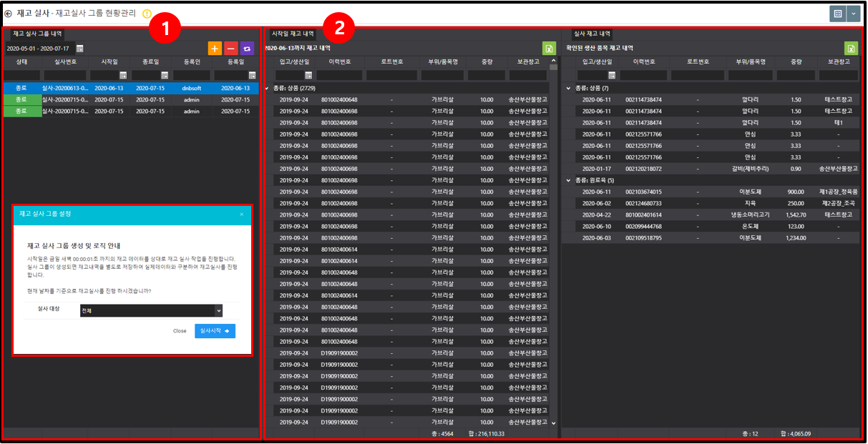Expand the dropdown arrow beside the layout icon
The image size is (868, 444).
pos(852,14)
